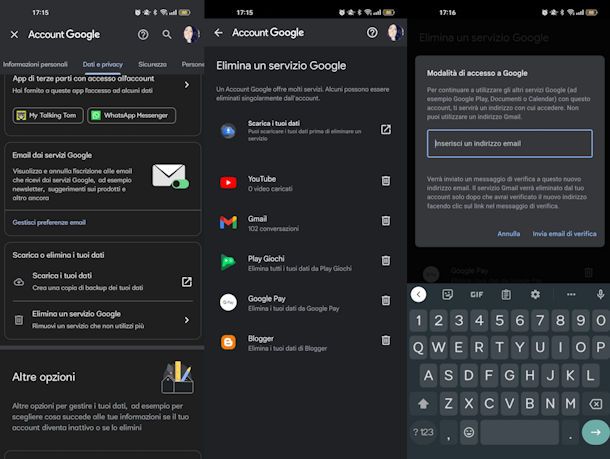Click the envelope illustration in Email dai servizi Google
Screen dimensions: 610x459
pos(170,176)
